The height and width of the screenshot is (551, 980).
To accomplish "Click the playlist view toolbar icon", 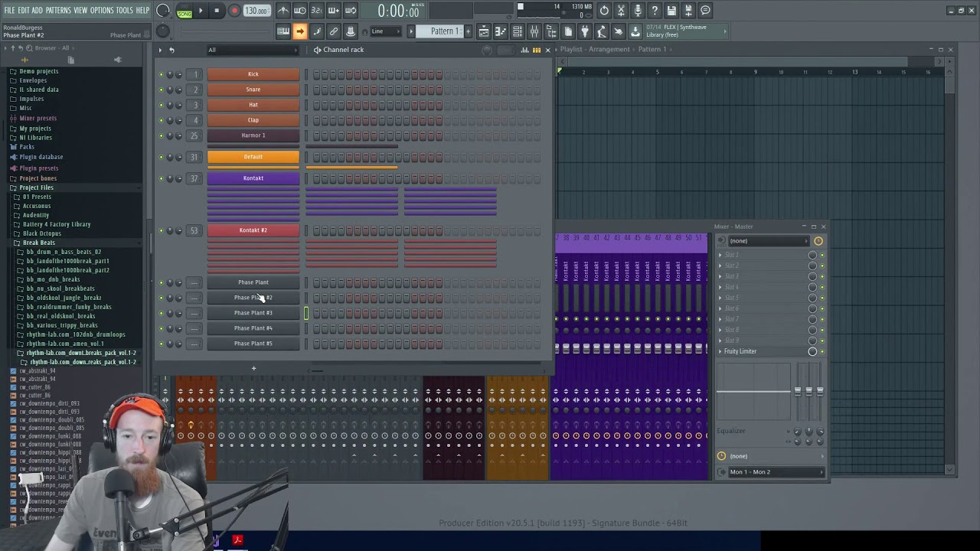I will coord(483,31).
